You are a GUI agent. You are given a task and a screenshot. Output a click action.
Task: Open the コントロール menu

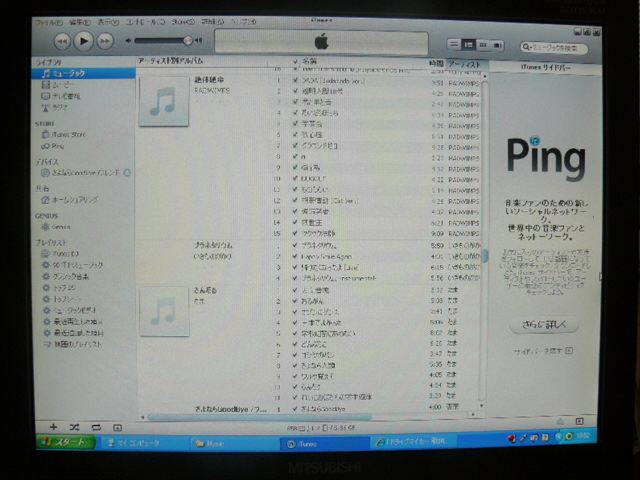pos(145,22)
